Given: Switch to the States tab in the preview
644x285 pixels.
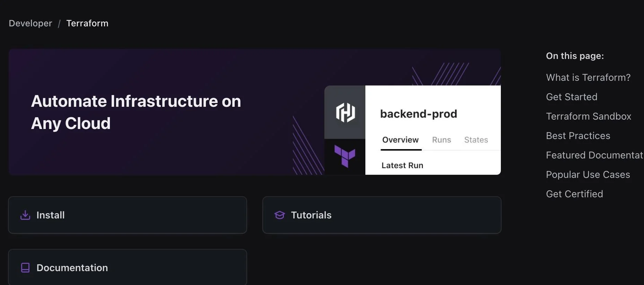Looking at the screenshot, I should [476, 140].
